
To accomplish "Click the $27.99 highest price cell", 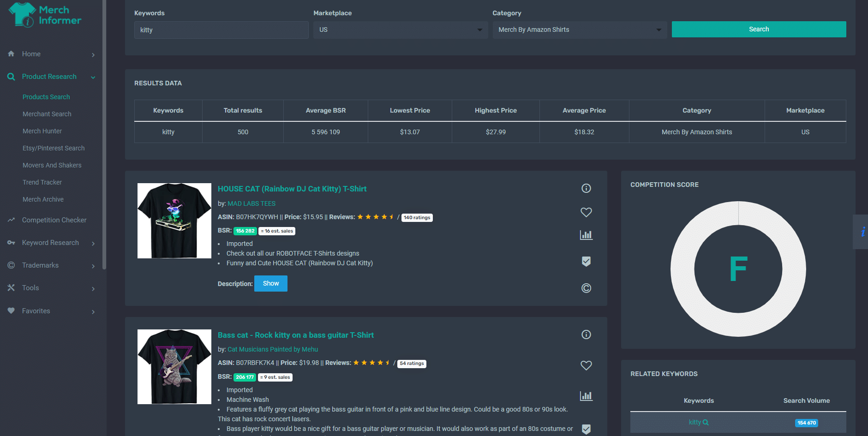I will 496,132.
